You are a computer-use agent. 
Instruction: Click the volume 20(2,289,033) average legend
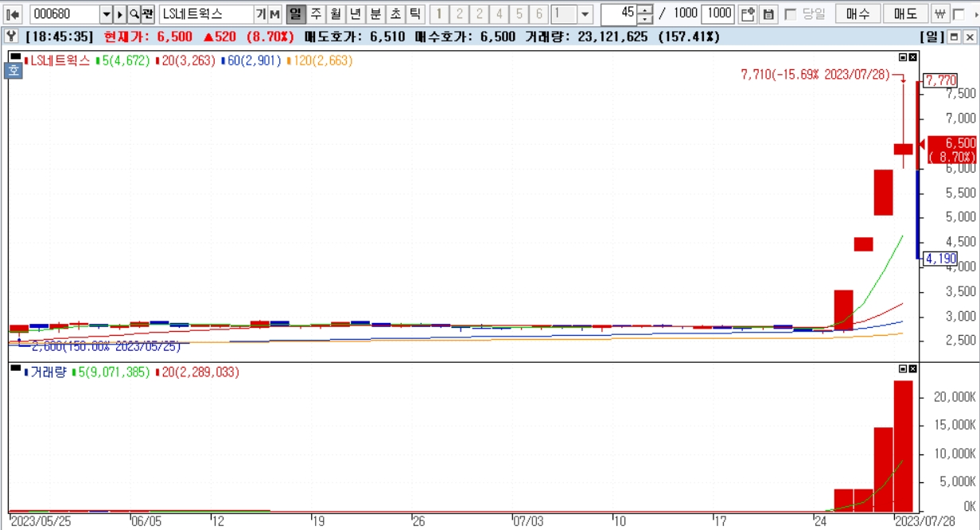coord(200,372)
